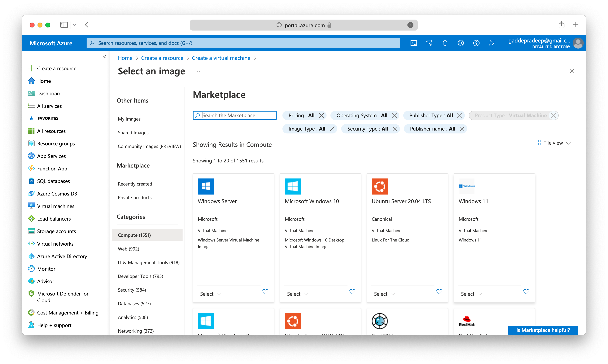Go to Create a resource breadcrumb

[x=162, y=58]
